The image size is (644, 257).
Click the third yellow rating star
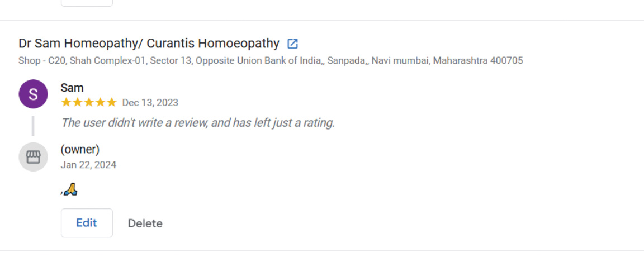coord(89,102)
